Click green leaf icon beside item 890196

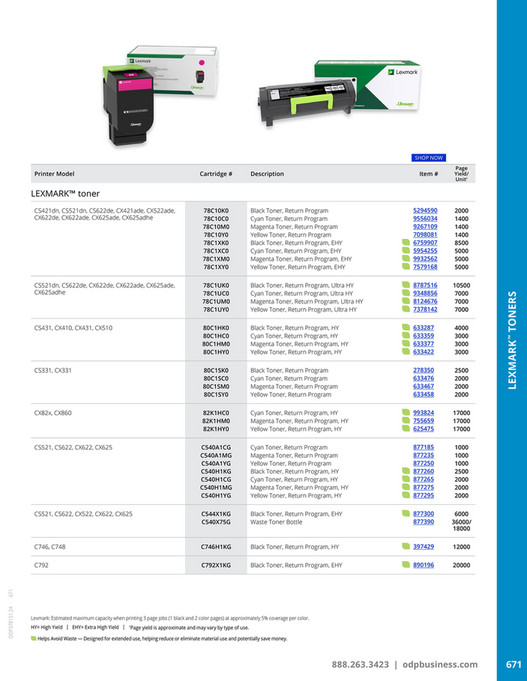(406, 565)
